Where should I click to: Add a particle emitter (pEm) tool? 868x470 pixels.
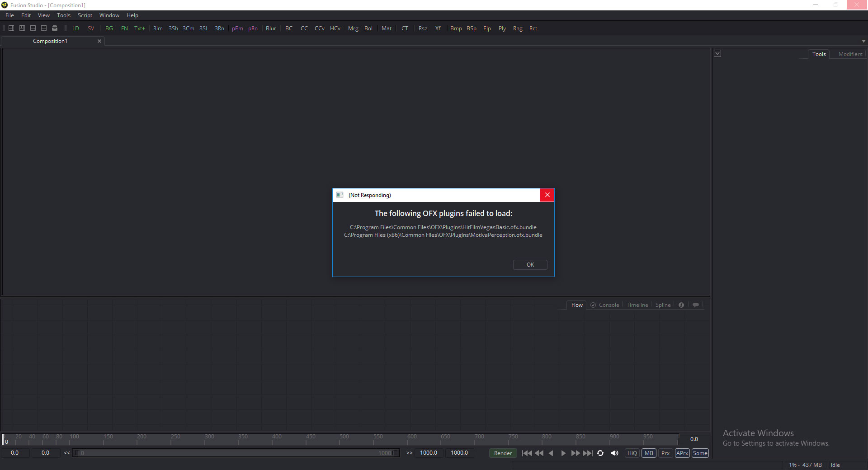tap(237, 28)
